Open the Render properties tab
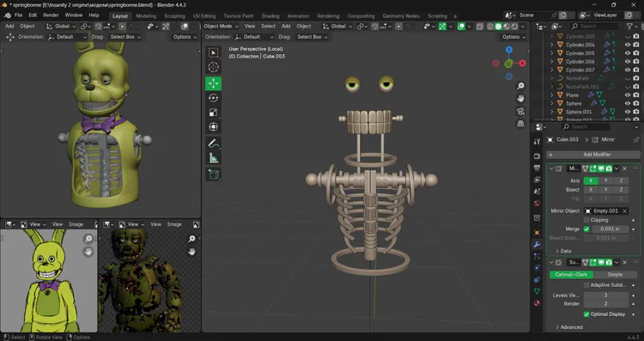This screenshot has height=341, width=644. tap(537, 155)
